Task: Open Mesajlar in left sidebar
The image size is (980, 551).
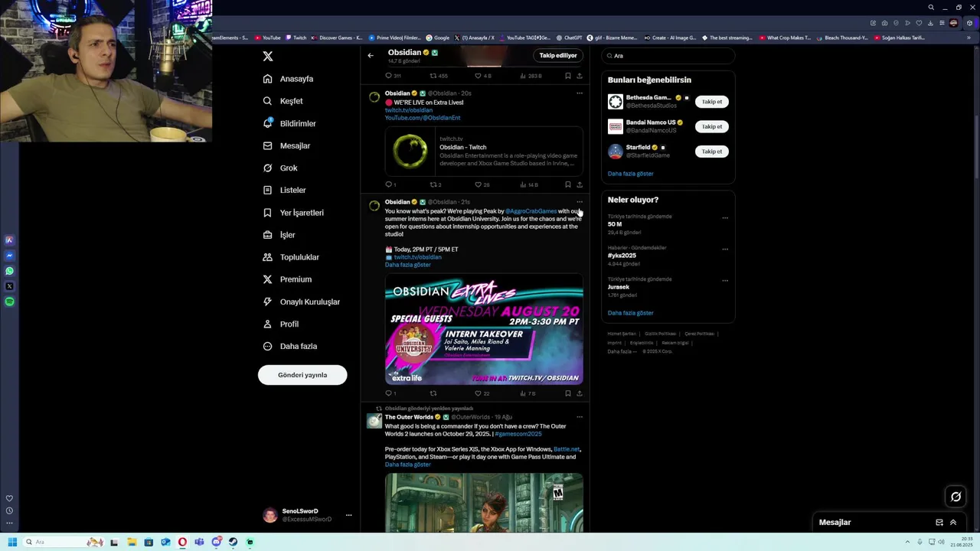Action: 286,145
